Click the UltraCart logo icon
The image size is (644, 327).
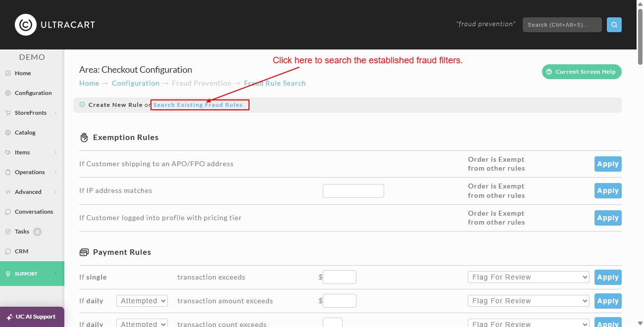pyautogui.click(x=26, y=25)
